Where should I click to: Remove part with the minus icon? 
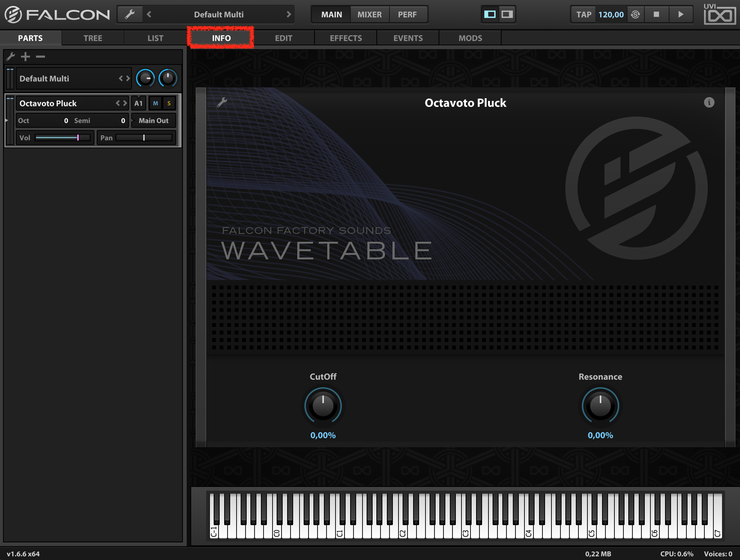(40, 57)
